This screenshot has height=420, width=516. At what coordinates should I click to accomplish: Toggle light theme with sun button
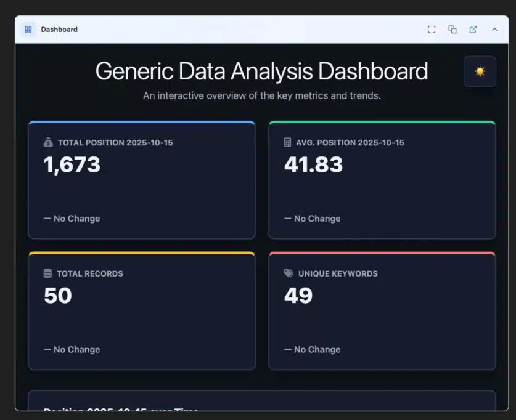pyautogui.click(x=480, y=71)
